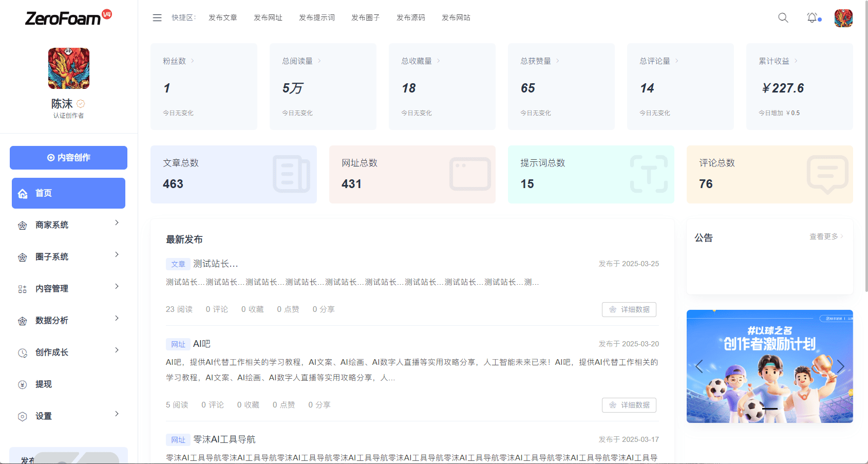Image resolution: width=868 pixels, height=464 pixels.
Task: Click the carousel right arrow
Action: point(841,366)
